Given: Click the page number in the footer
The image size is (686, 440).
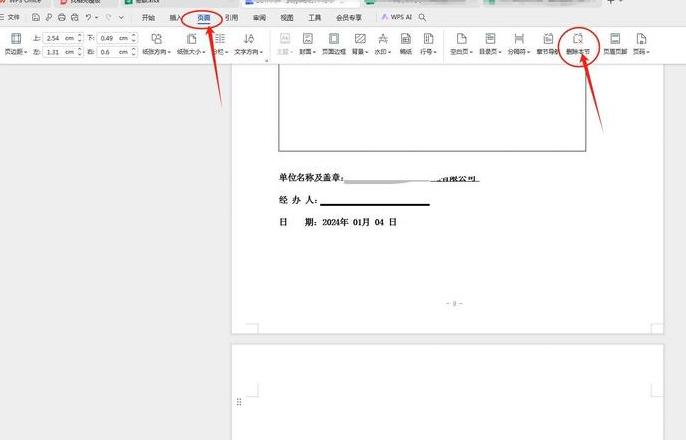Looking at the screenshot, I should coord(454,303).
